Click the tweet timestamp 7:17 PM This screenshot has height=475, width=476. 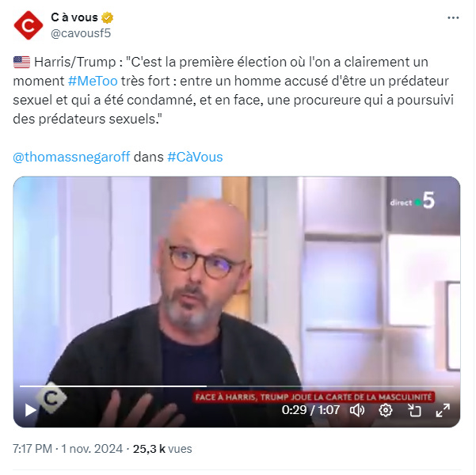pos(32,449)
